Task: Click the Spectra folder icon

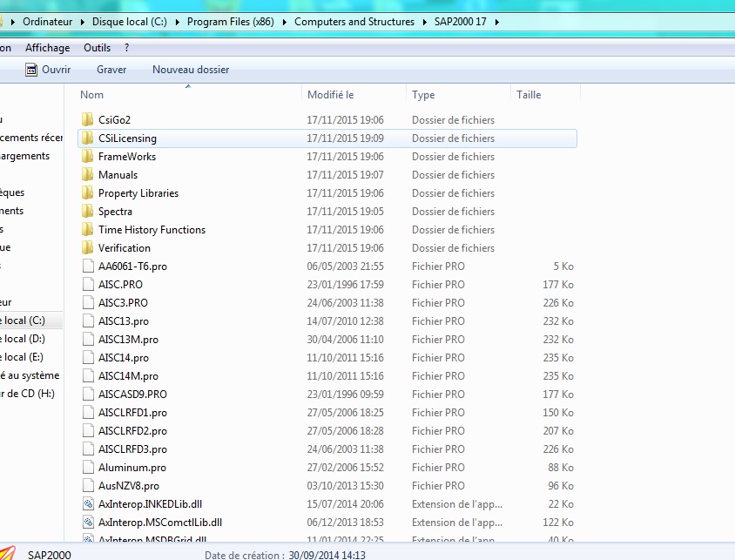Action: (88, 211)
